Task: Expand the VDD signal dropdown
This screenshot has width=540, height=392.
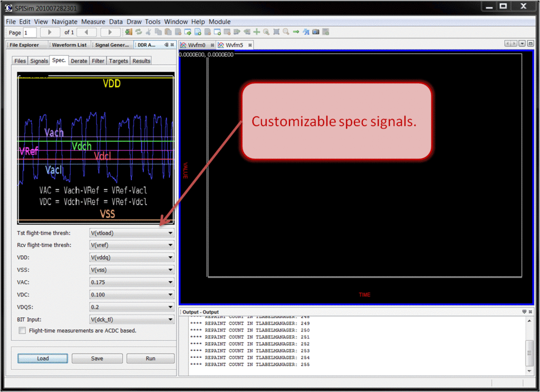Action: click(x=132, y=257)
